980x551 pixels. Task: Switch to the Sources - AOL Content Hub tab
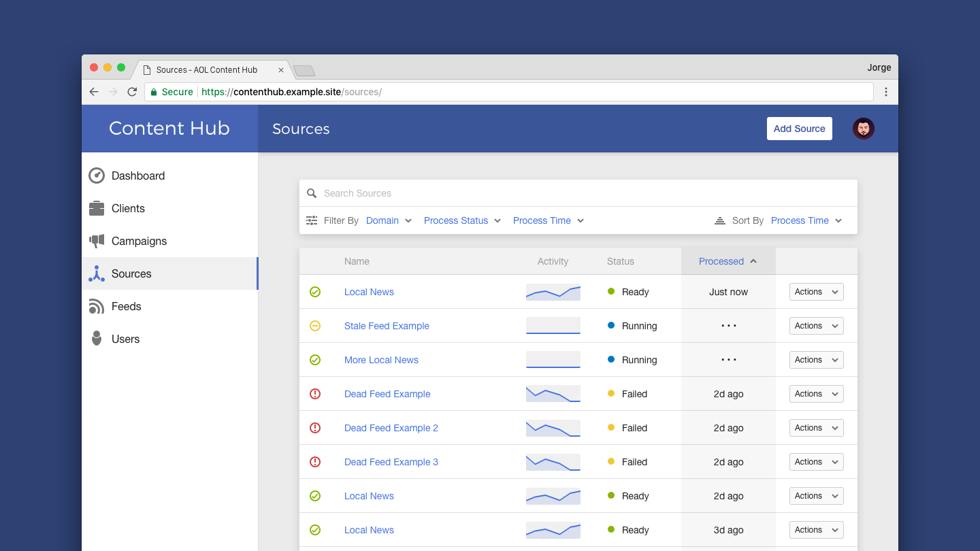click(x=207, y=69)
